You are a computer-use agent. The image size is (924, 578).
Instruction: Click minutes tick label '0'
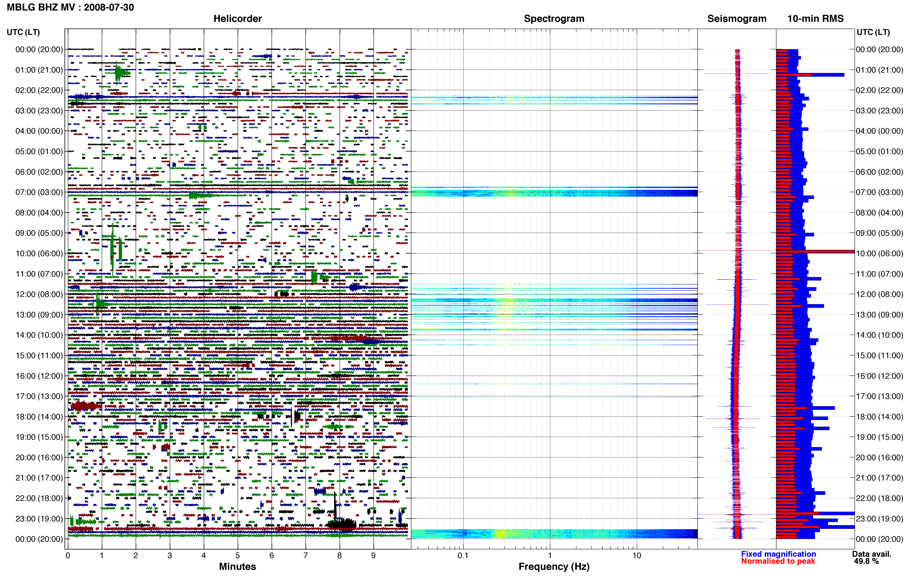[68, 555]
